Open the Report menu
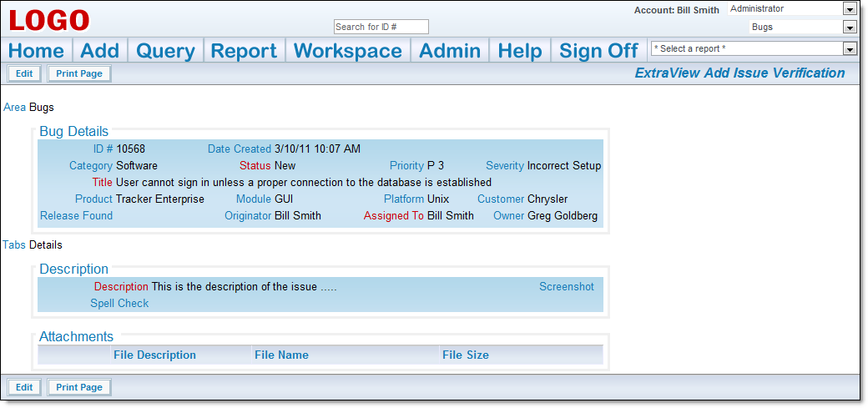 coord(244,50)
